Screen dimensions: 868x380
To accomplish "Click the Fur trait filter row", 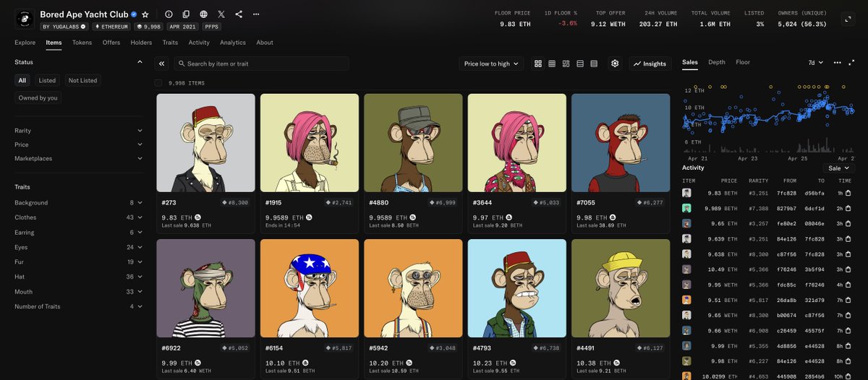I will 79,262.
